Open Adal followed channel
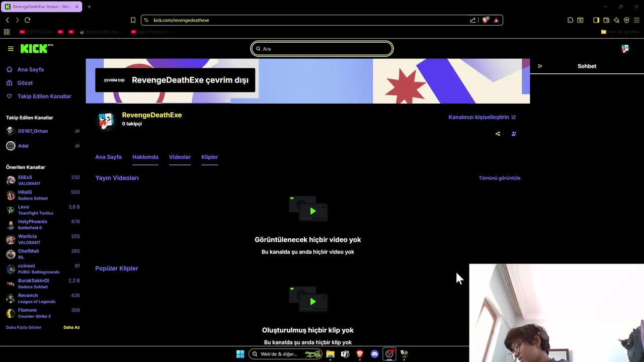 tap(23, 146)
